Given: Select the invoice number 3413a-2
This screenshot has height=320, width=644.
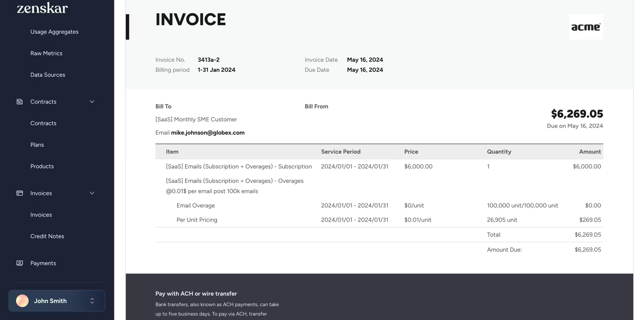Looking at the screenshot, I should point(208,60).
